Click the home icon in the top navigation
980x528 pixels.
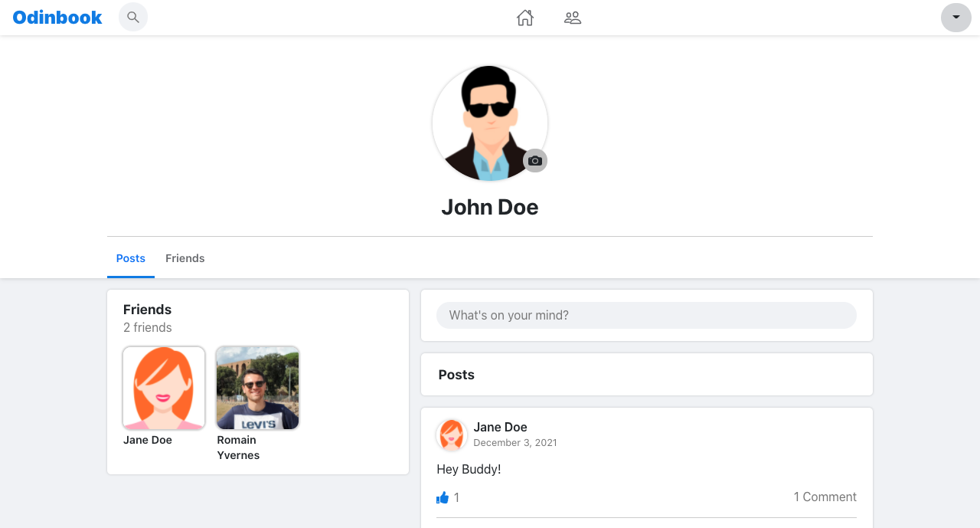click(525, 17)
